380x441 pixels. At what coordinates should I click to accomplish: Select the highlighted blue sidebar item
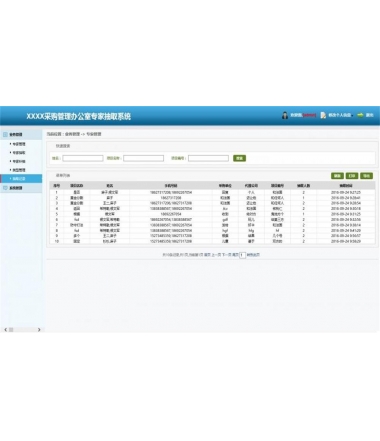tap(21, 179)
